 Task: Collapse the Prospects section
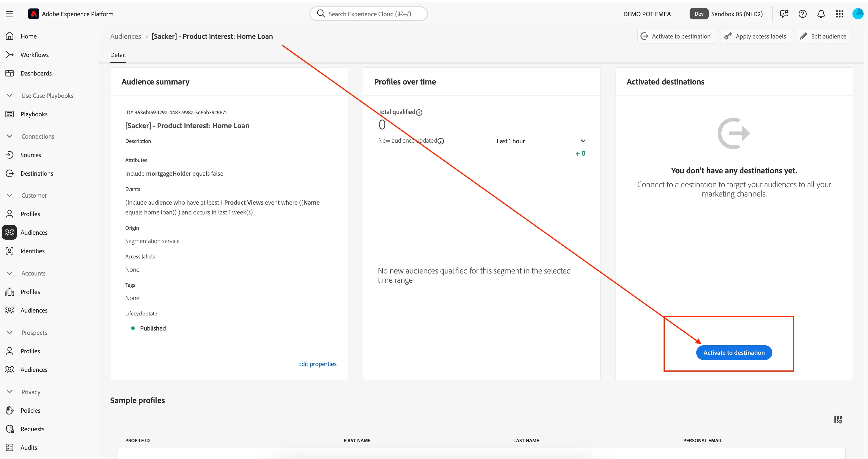pos(10,333)
